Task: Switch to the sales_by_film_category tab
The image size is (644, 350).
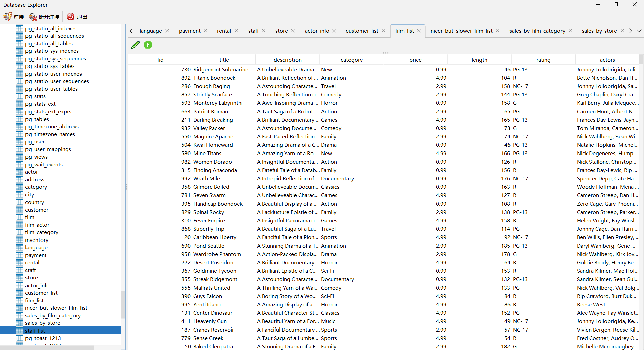Action: (537, 31)
